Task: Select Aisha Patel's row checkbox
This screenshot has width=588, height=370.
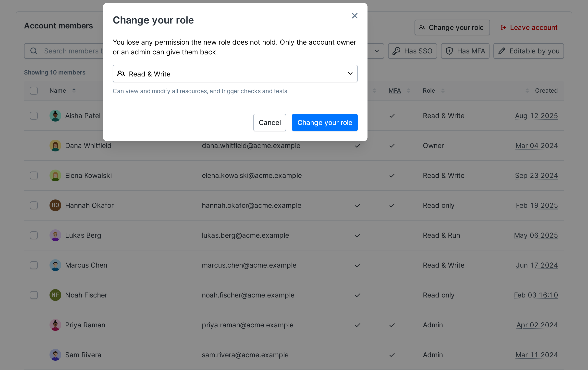Action: pyautogui.click(x=34, y=116)
